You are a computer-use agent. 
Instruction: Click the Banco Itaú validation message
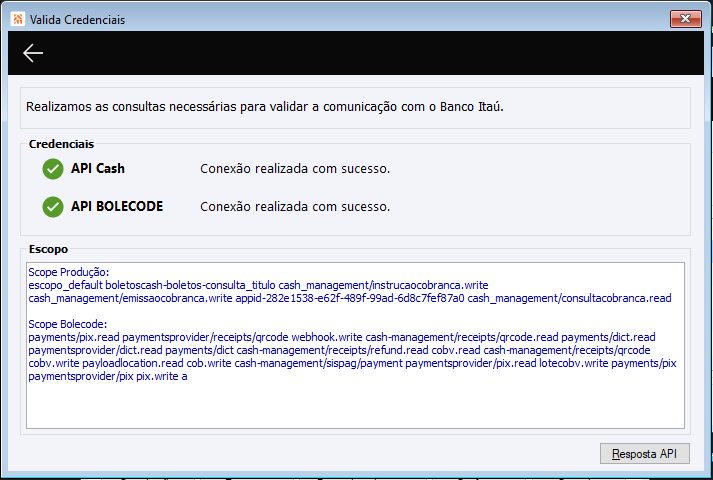[x=265, y=107]
